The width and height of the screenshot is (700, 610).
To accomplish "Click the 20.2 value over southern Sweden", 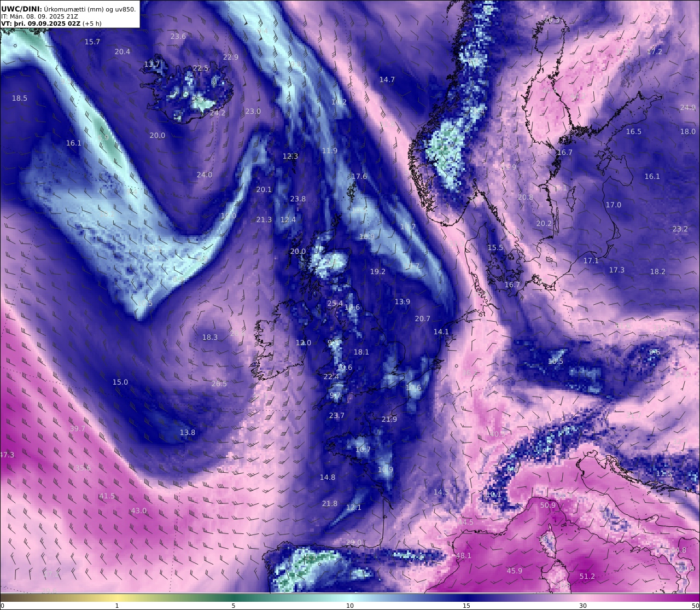I will coord(544,224).
